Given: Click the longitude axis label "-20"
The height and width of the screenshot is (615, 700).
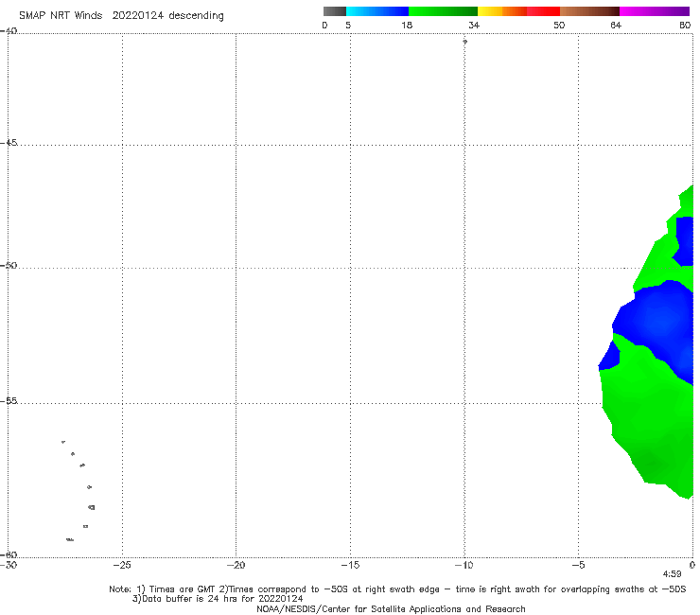Looking at the screenshot, I should coord(236,565).
